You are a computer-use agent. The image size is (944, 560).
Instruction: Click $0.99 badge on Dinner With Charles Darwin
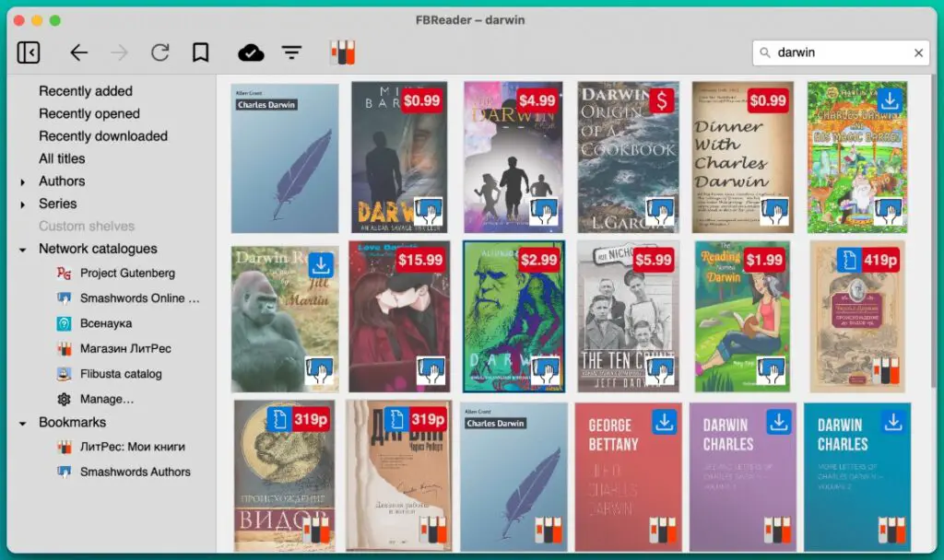click(x=768, y=100)
